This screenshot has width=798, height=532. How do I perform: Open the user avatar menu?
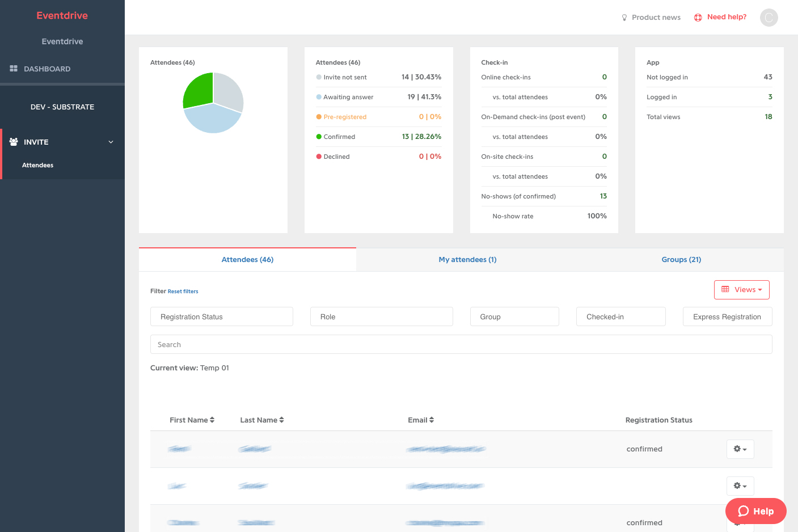tap(769, 18)
